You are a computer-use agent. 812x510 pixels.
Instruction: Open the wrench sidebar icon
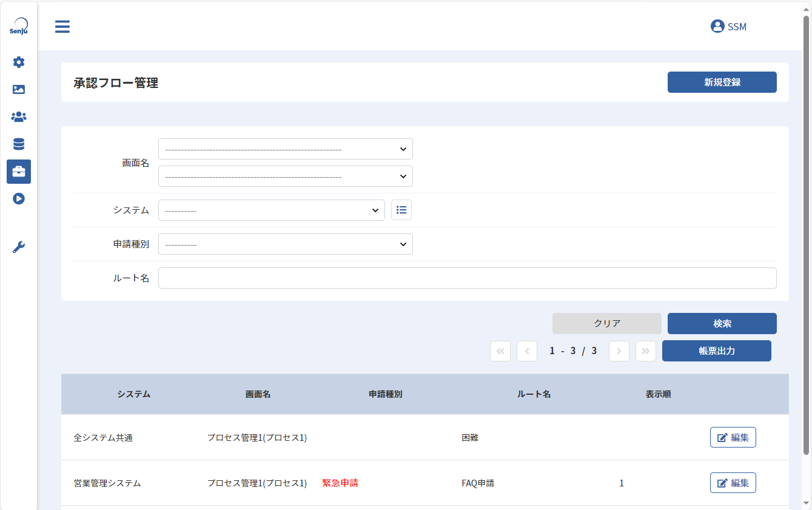[19, 247]
